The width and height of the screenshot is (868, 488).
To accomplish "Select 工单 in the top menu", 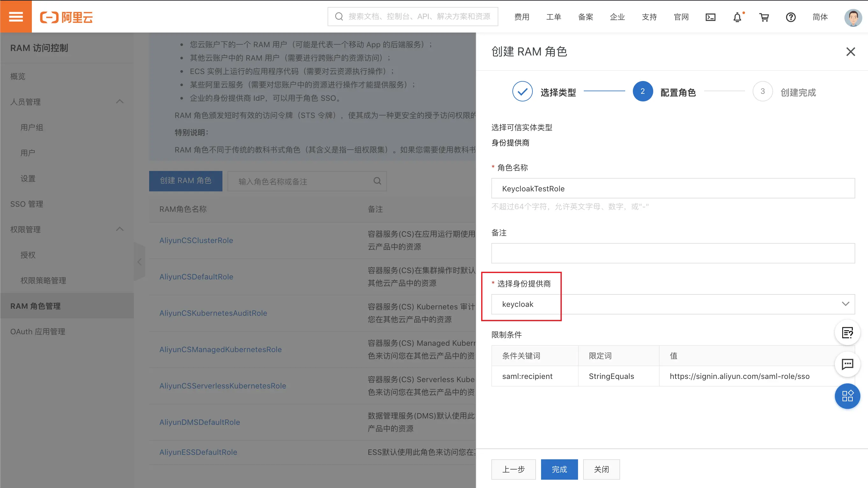I will [x=553, y=17].
